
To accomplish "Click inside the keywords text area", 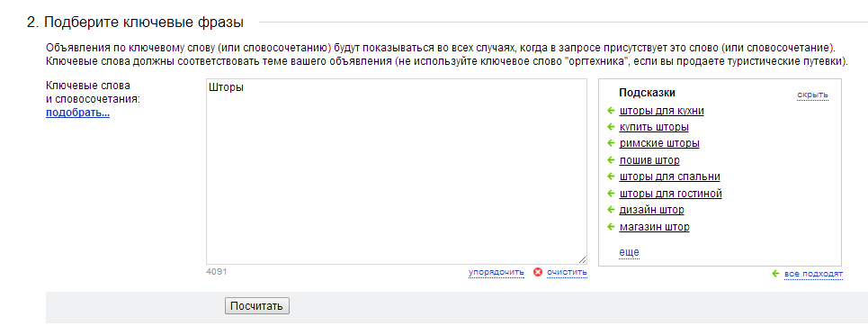I will [397, 171].
